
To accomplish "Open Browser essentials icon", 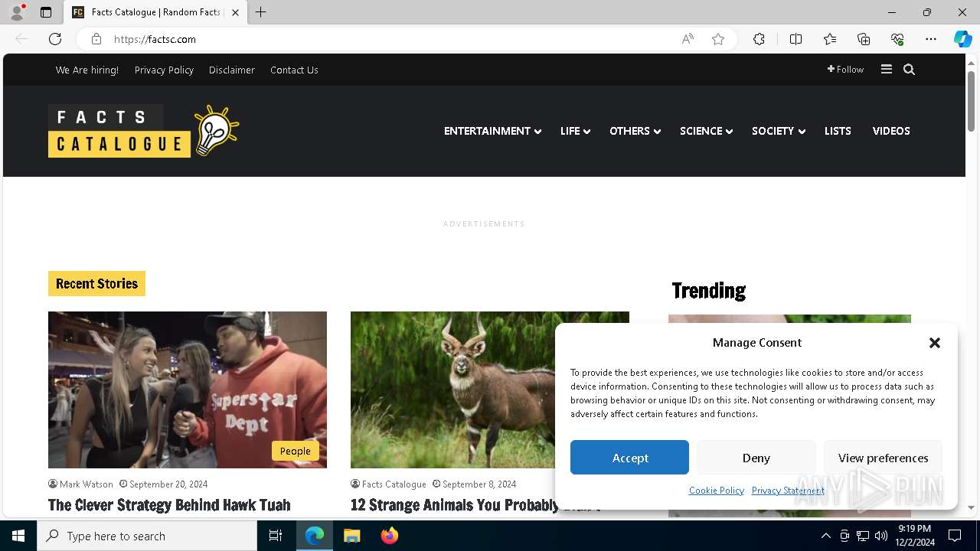I will [897, 39].
